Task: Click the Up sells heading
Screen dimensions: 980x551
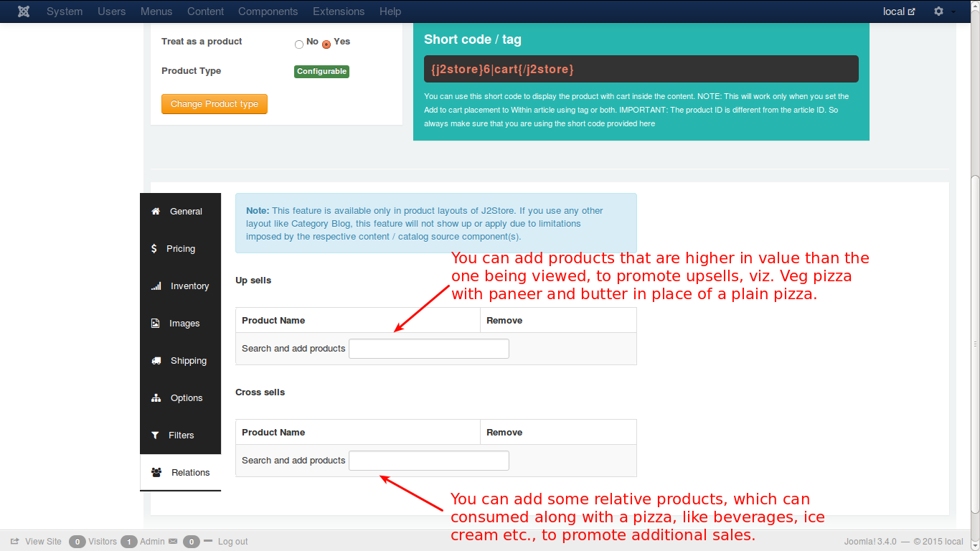Action: pyautogui.click(x=253, y=281)
